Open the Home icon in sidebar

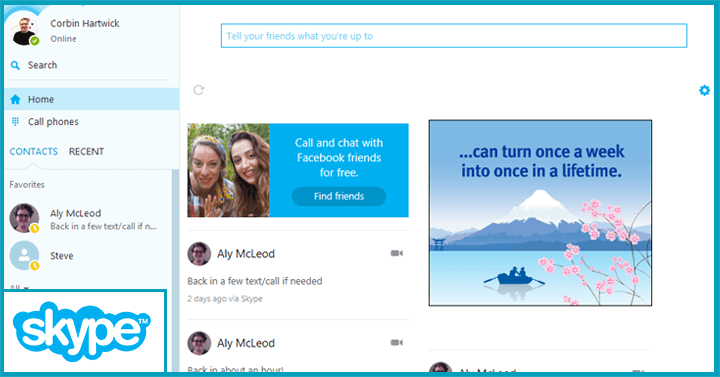15,99
